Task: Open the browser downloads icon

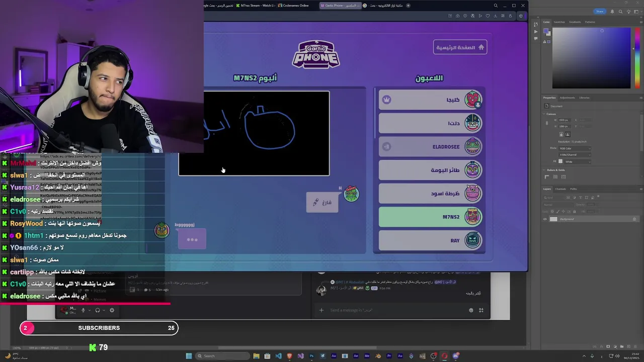Action: pos(495,16)
